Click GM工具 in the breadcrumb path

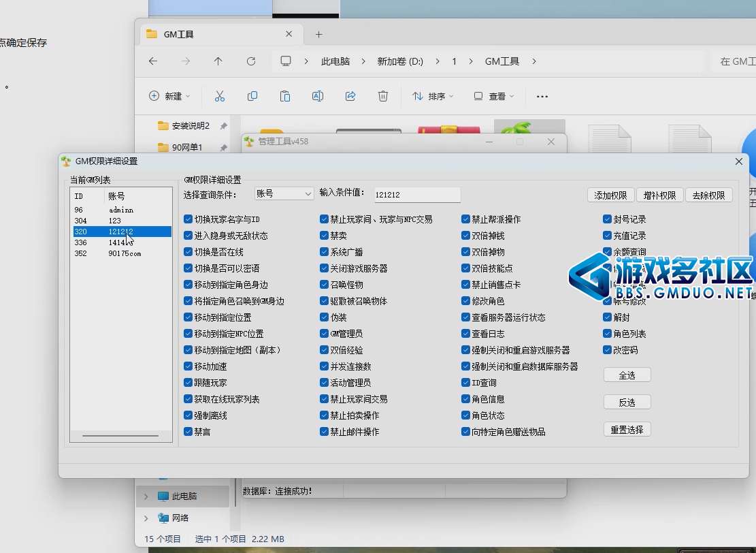tap(502, 61)
